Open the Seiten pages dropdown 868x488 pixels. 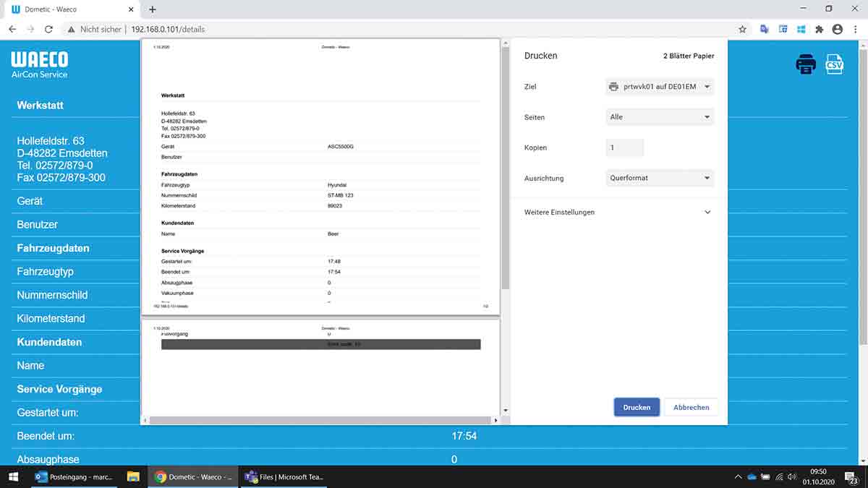(x=659, y=117)
